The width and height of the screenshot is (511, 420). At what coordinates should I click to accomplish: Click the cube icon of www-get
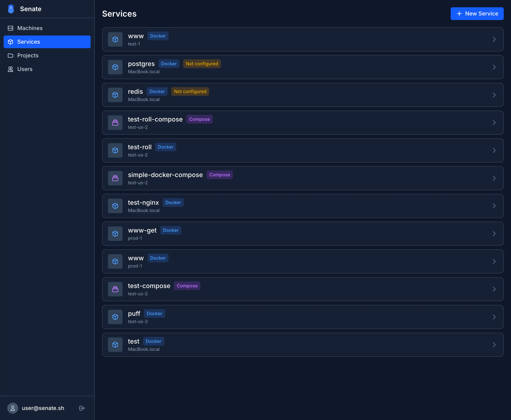(x=115, y=233)
